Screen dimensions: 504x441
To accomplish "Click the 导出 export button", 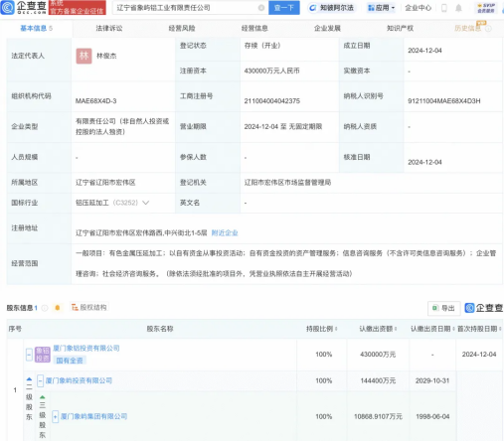I will 444,308.
